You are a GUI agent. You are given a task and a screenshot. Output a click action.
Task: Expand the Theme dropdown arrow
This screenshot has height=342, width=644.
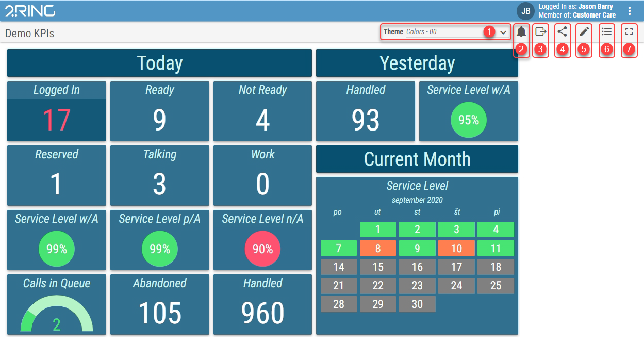pyautogui.click(x=503, y=32)
